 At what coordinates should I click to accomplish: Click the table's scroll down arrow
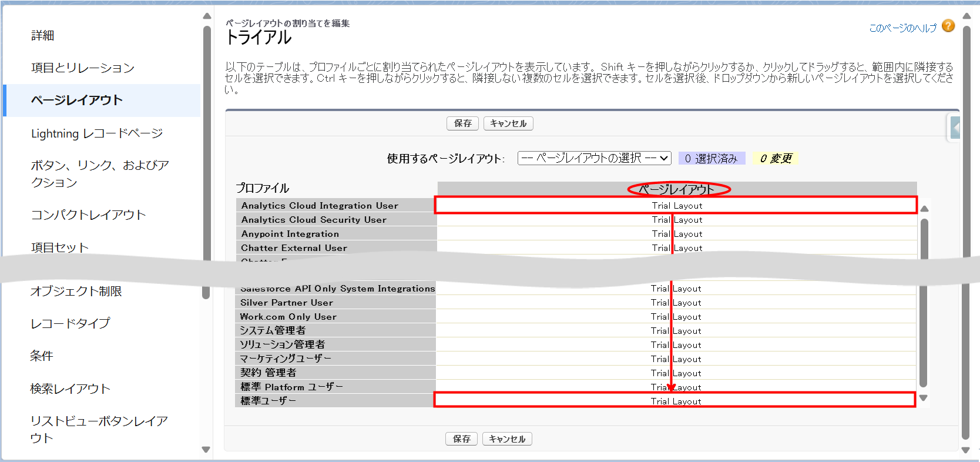[923, 398]
